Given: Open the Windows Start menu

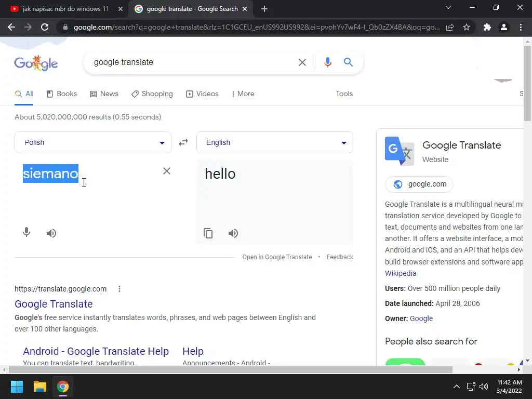Looking at the screenshot, I should (17, 387).
